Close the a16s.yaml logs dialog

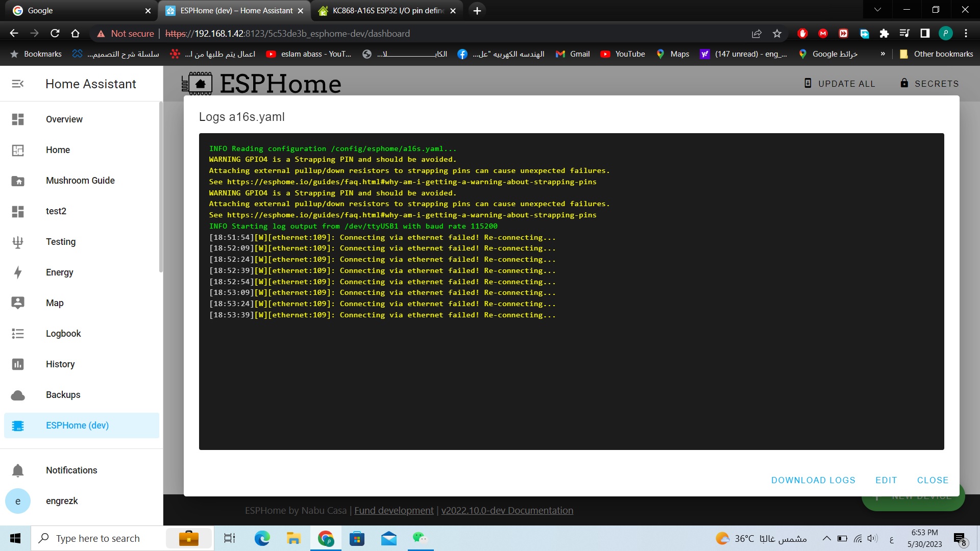pos(933,480)
